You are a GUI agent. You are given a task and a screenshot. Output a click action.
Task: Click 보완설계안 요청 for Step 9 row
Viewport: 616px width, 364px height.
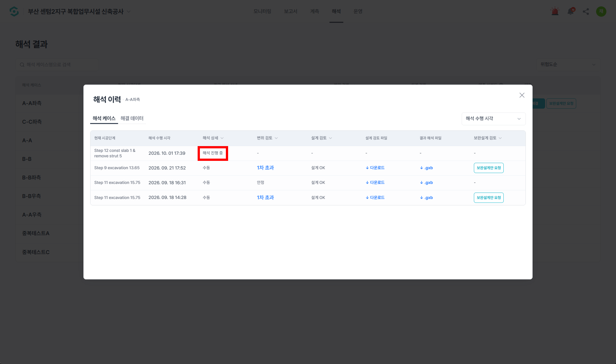(x=489, y=168)
